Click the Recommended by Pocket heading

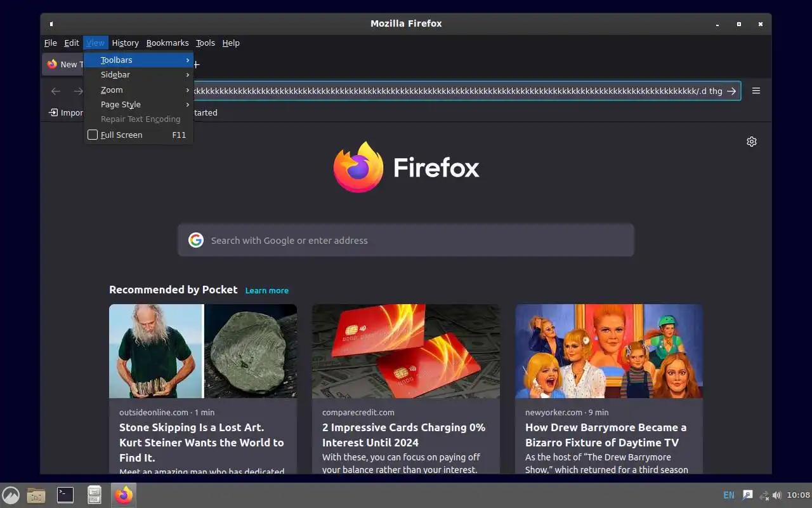173,290
